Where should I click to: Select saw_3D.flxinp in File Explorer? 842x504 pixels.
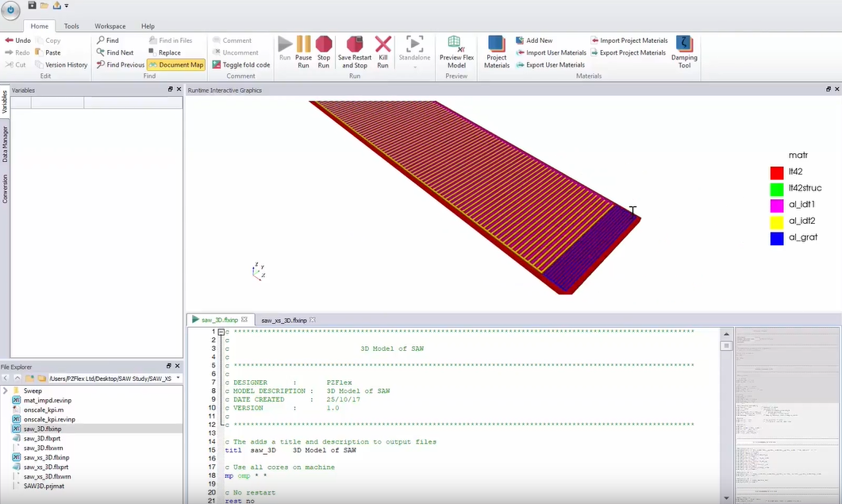pyautogui.click(x=42, y=429)
